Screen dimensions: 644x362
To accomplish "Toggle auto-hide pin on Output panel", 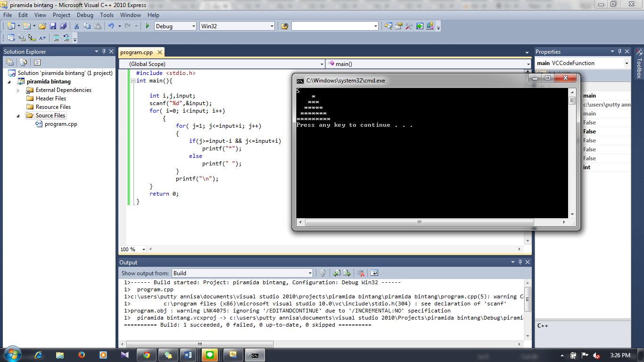I will [x=520, y=262].
